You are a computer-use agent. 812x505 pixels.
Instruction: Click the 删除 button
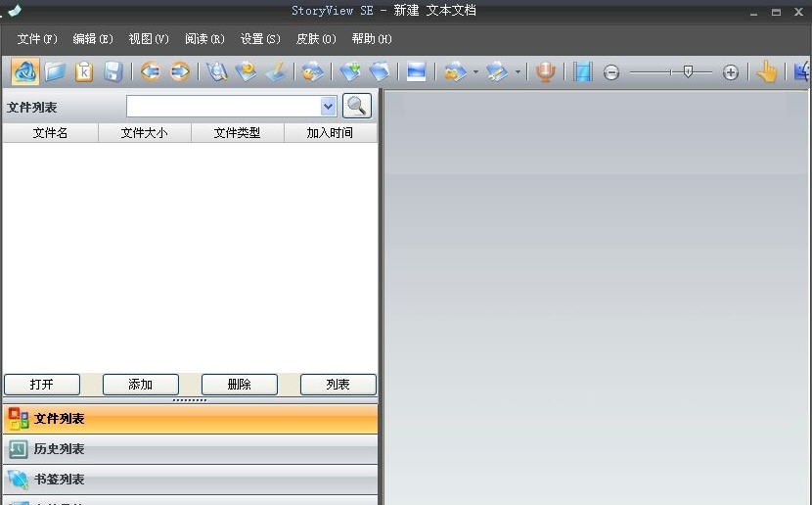pos(240,385)
